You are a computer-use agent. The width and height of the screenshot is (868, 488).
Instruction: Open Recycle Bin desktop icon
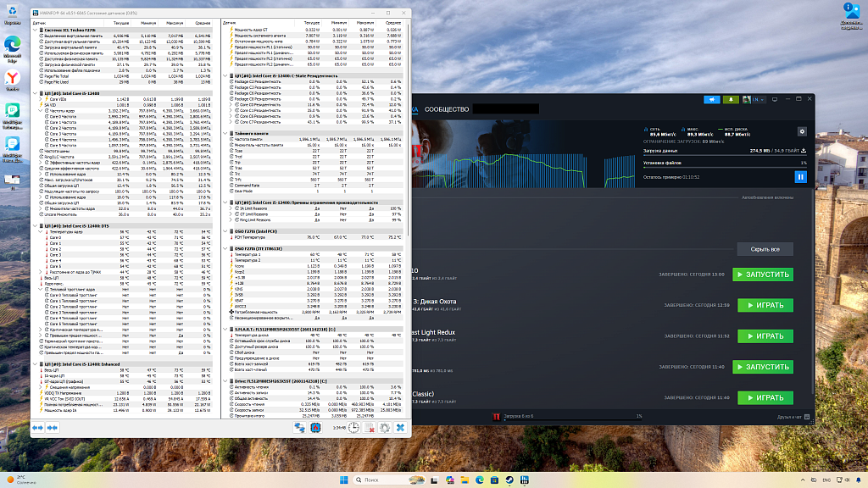[x=12, y=15]
